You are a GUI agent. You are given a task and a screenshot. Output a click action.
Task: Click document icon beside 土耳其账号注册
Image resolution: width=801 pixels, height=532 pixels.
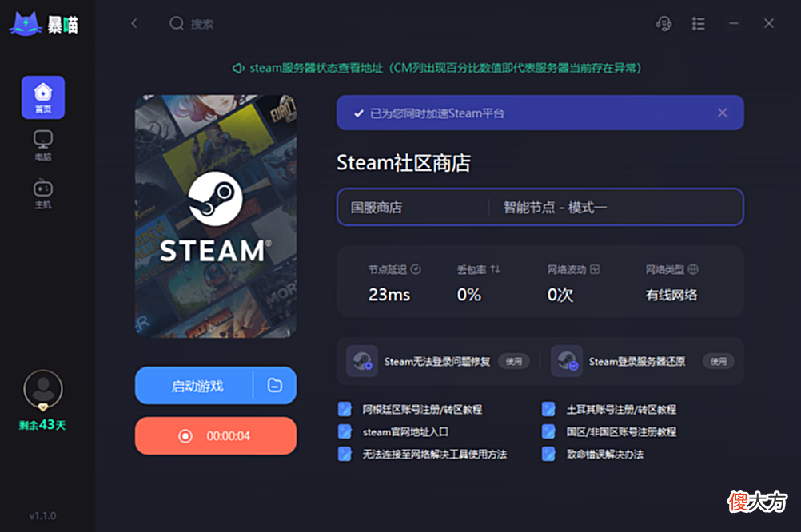(548, 409)
